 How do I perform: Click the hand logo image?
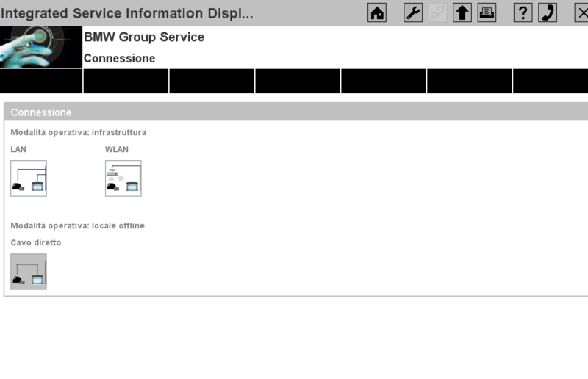[41, 47]
